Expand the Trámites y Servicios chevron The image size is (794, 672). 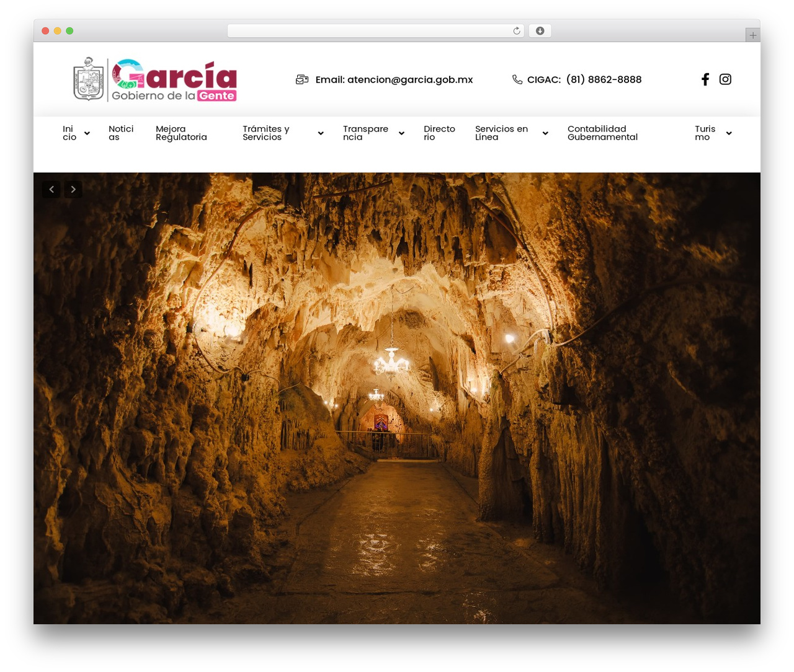click(321, 133)
